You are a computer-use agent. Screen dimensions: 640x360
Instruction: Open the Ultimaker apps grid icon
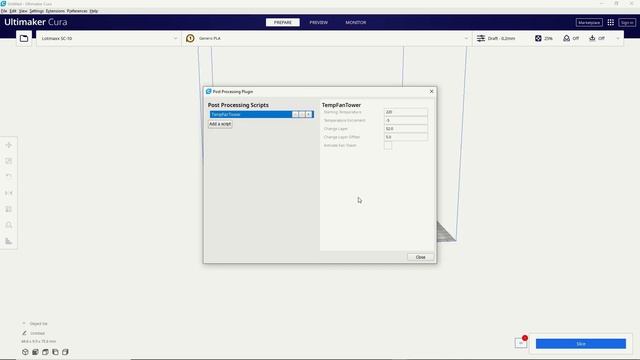tap(611, 22)
